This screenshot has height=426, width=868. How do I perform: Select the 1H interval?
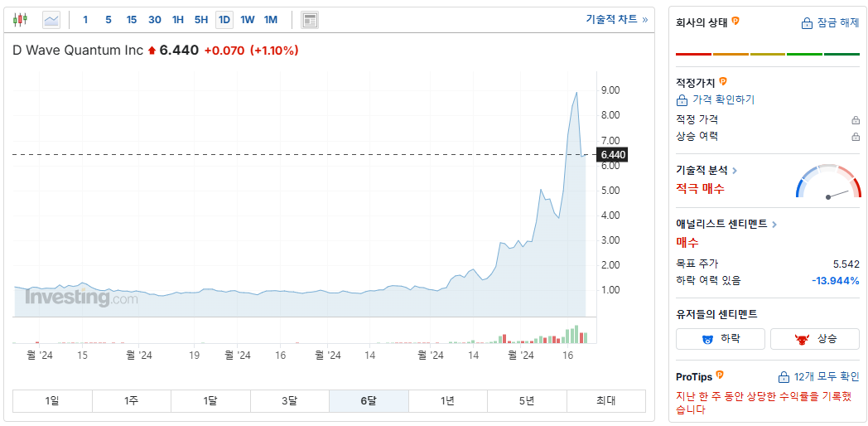click(x=178, y=20)
